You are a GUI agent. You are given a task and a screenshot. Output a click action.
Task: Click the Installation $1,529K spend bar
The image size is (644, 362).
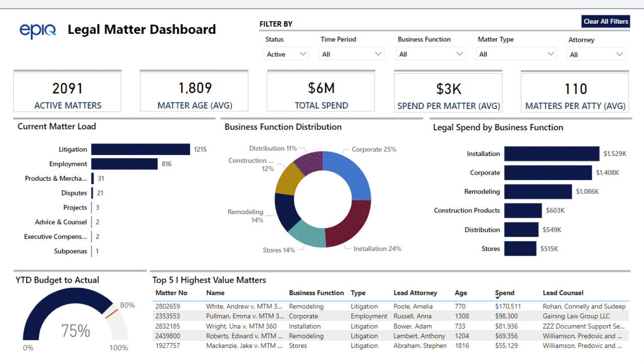(552, 154)
